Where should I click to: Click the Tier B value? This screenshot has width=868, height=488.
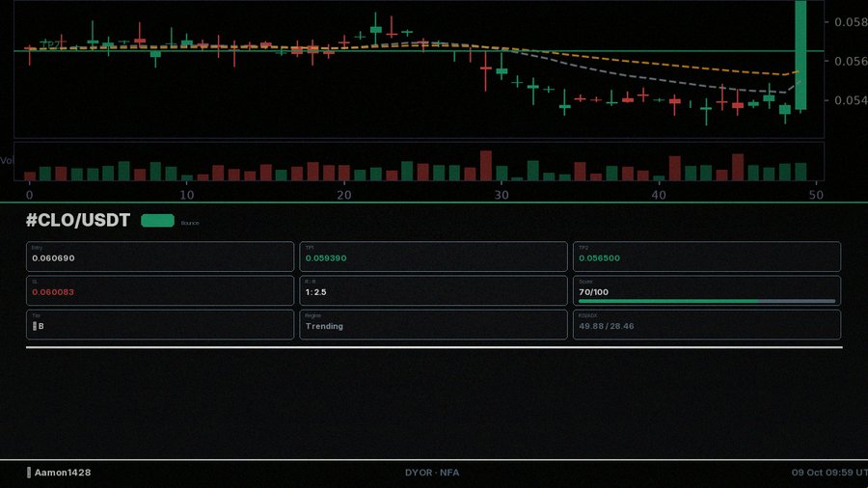(39, 326)
